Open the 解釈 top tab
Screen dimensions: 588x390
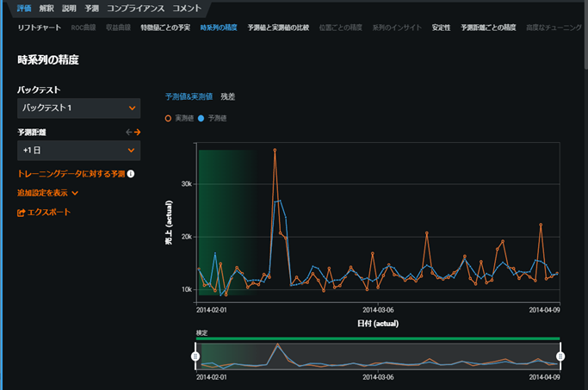click(x=46, y=9)
